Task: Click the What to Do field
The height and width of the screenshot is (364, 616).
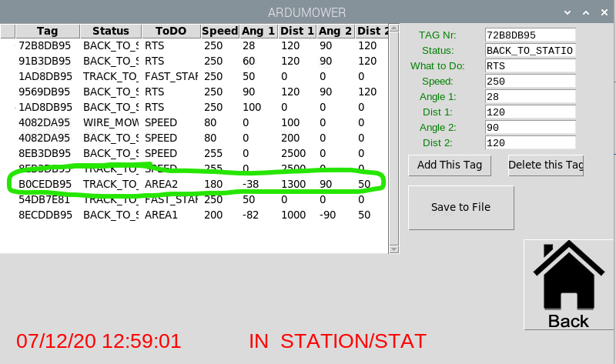Action: coord(530,65)
